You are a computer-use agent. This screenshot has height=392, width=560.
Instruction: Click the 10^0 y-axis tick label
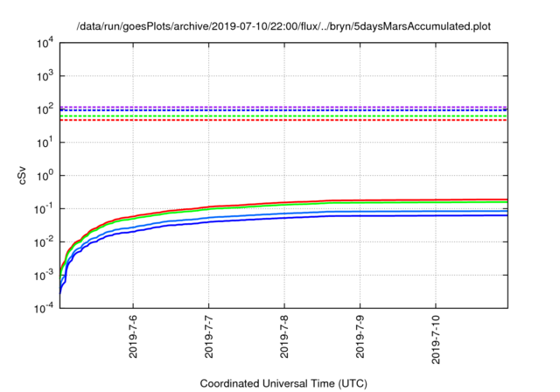pyautogui.click(x=45, y=176)
